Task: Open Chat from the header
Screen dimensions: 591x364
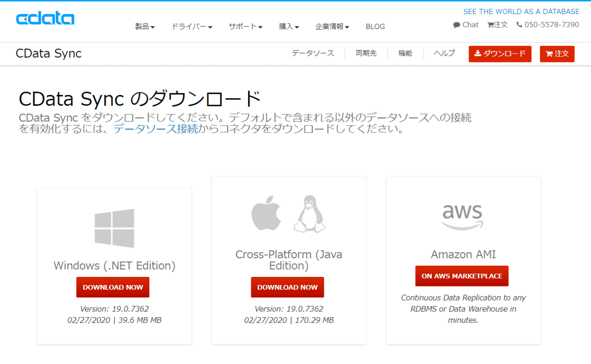Action: click(x=466, y=25)
